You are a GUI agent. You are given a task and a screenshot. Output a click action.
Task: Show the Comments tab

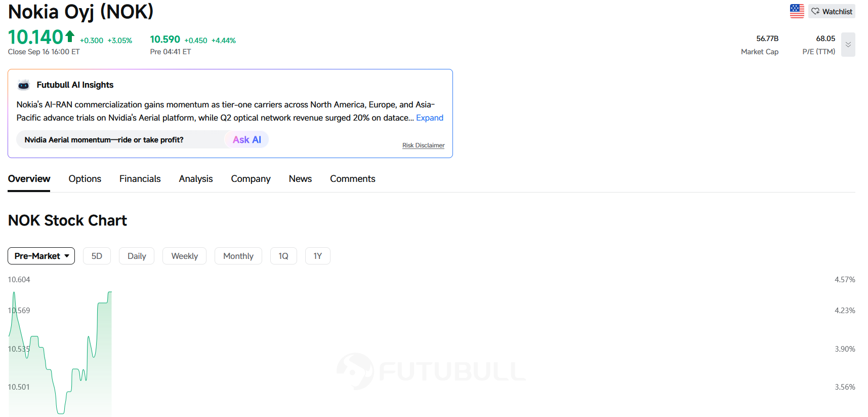[x=352, y=179]
